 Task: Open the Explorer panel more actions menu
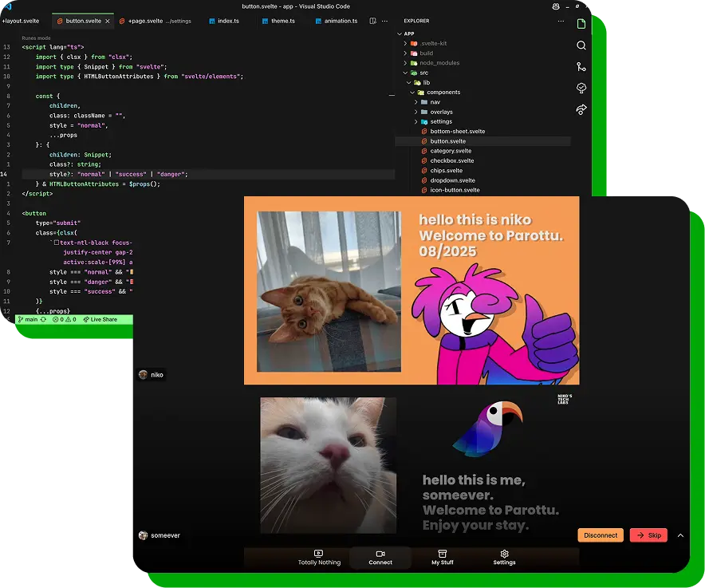(561, 22)
